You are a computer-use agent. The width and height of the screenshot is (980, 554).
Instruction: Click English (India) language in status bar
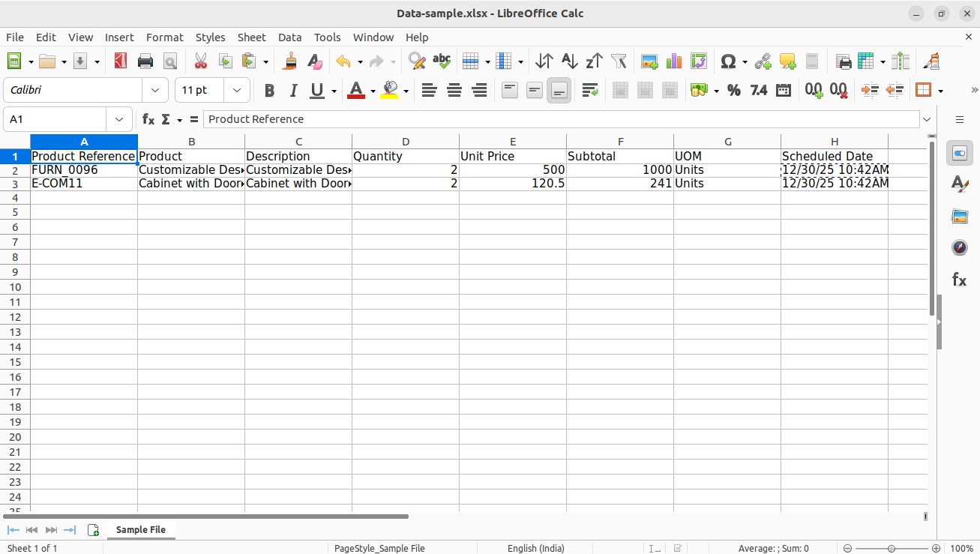click(536, 548)
